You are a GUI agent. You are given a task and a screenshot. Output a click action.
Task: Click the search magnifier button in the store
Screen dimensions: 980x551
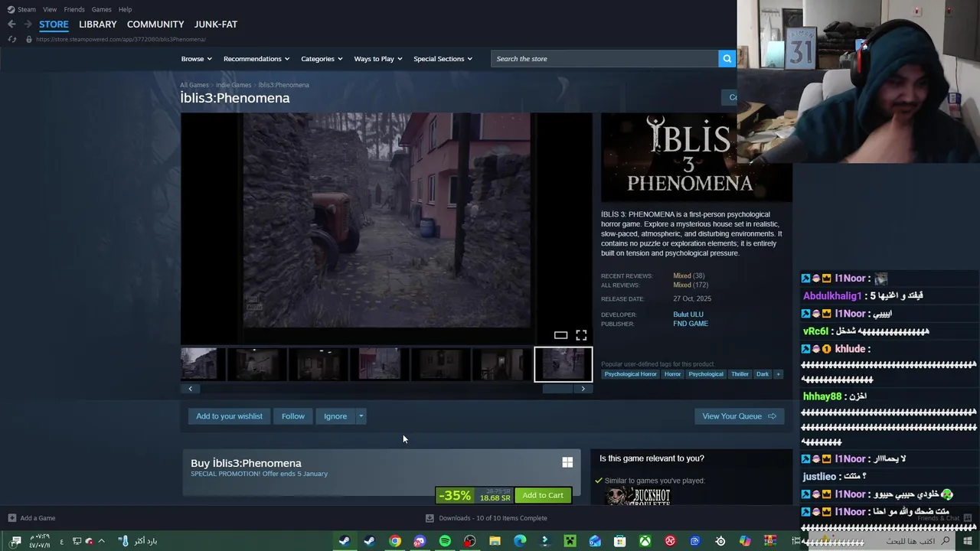point(727,59)
